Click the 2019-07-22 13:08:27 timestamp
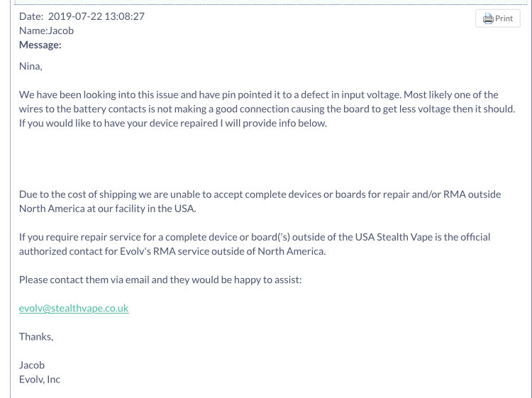This screenshot has height=398, width=532. pyautogui.click(x=96, y=16)
